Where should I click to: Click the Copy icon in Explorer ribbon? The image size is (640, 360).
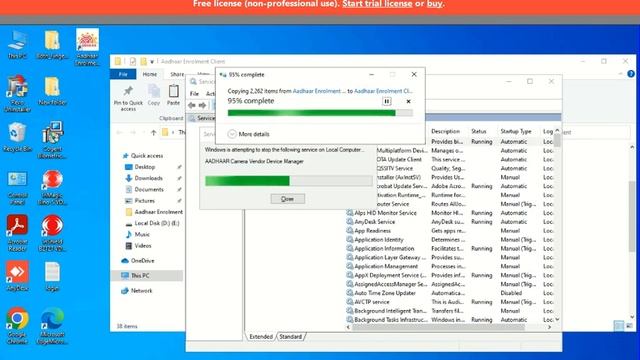point(153,95)
